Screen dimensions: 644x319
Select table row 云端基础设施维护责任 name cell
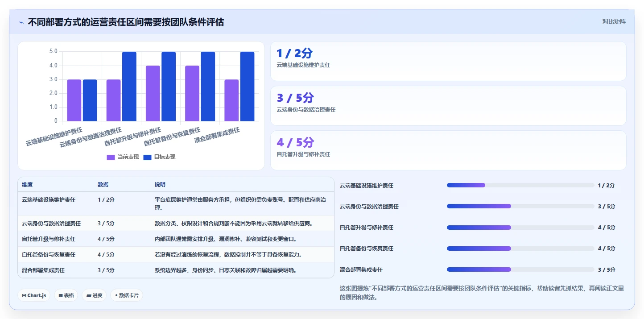point(49,200)
